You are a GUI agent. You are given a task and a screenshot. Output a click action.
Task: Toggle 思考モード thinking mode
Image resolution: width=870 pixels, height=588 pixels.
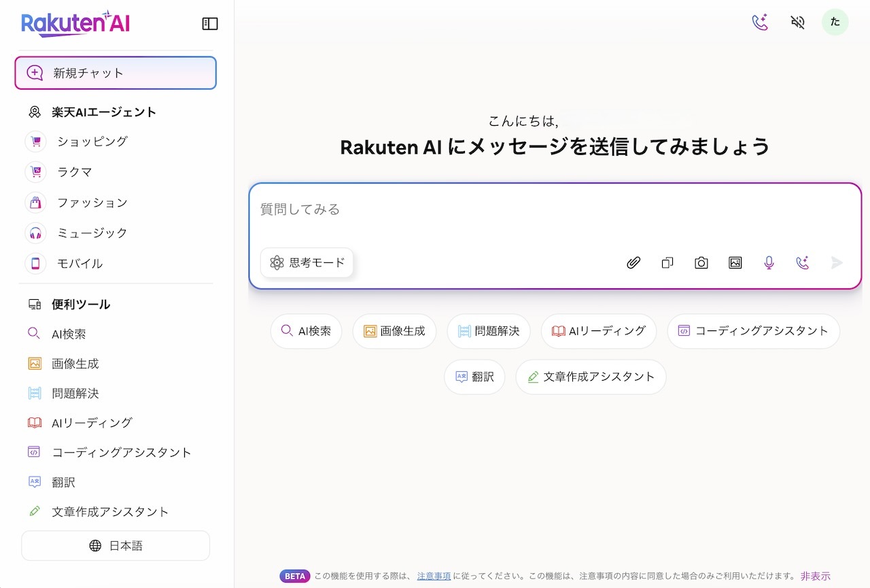point(307,262)
